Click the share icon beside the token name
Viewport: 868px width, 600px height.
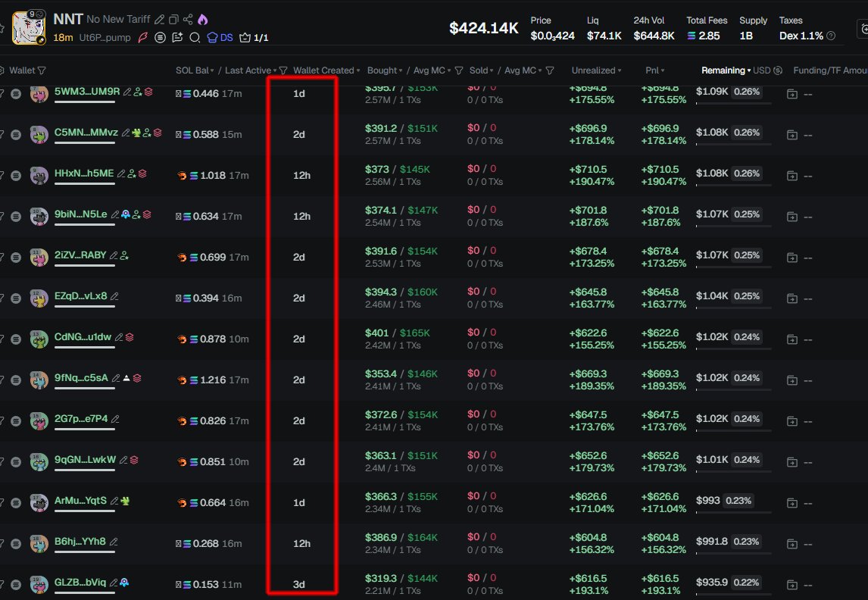188,20
